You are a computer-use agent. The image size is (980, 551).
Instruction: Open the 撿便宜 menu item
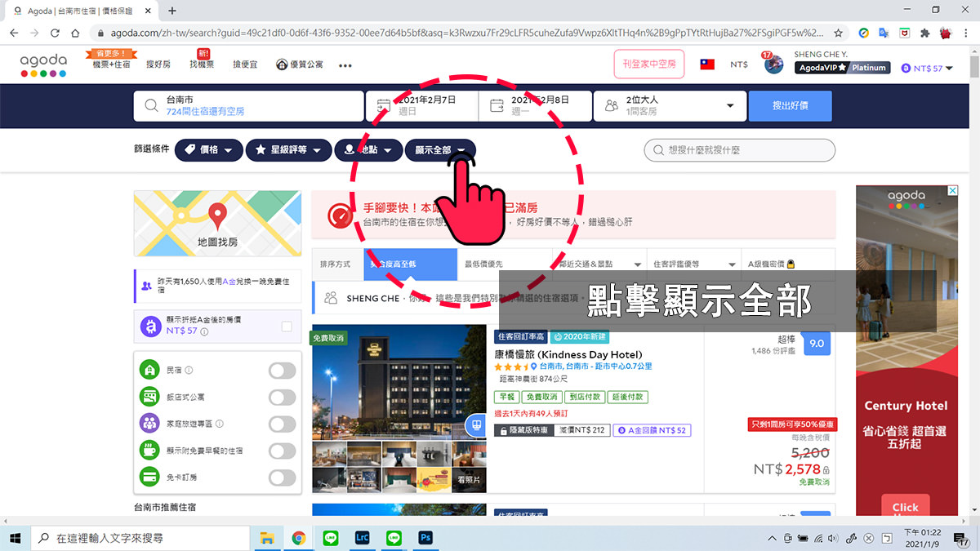(244, 64)
